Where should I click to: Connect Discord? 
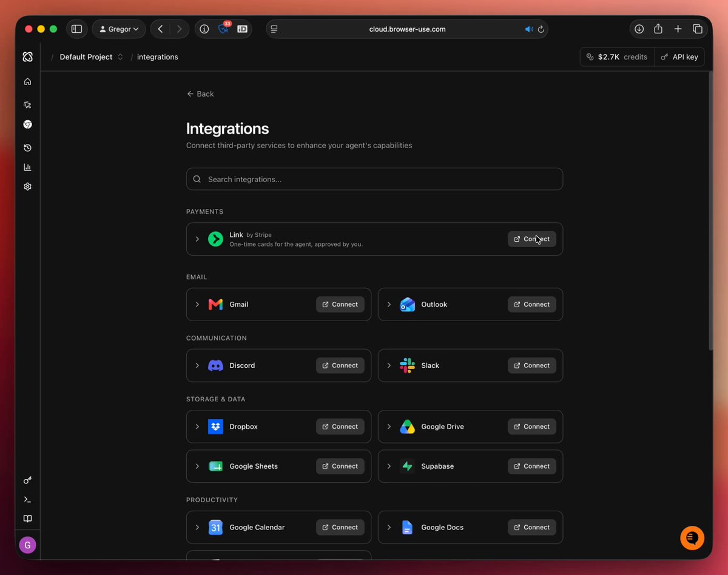340,366
